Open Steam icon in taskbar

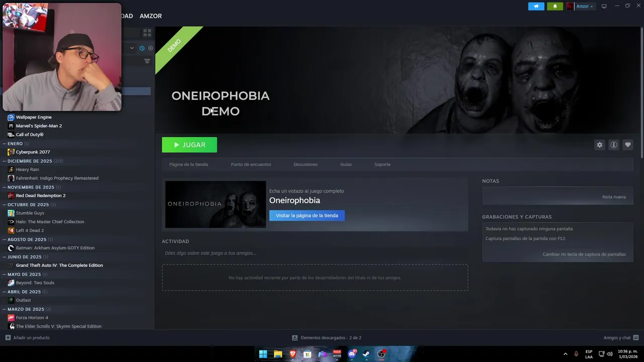pos(366,354)
